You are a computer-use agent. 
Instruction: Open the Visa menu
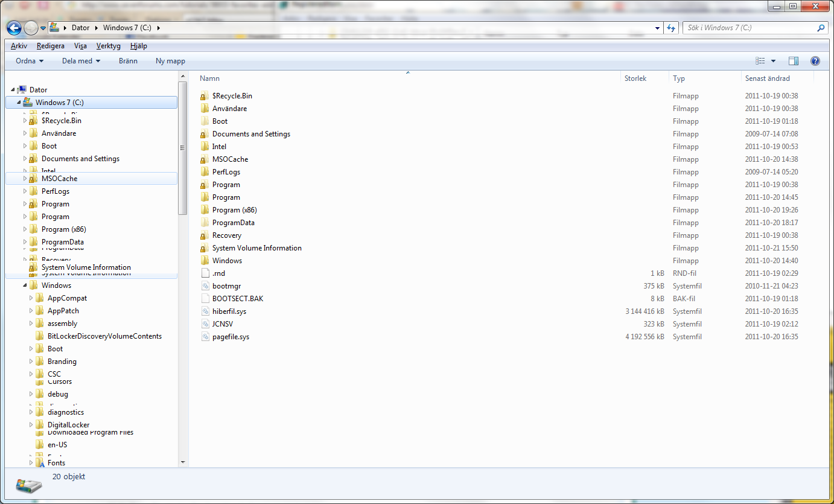[80, 46]
